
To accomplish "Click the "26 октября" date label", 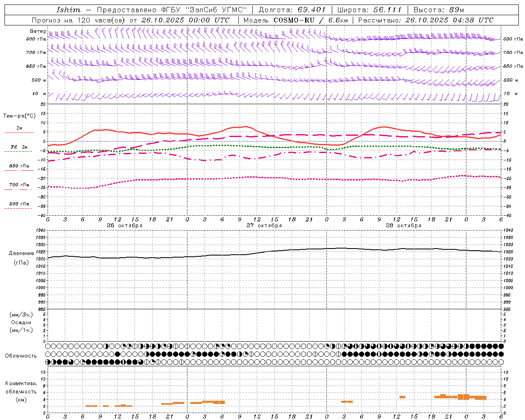I will pos(125,226).
